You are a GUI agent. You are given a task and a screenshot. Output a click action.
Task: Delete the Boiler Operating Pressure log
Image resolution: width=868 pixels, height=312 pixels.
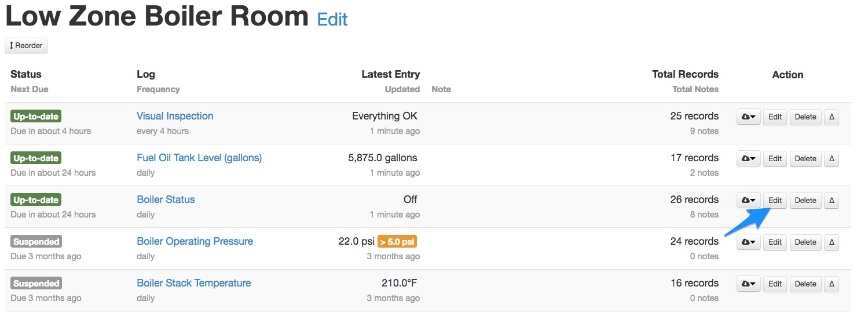[805, 242]
